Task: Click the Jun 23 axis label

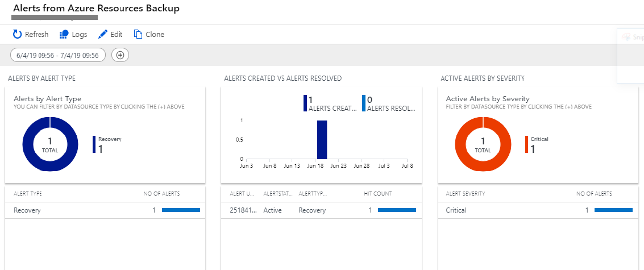Action: (338, 166)
